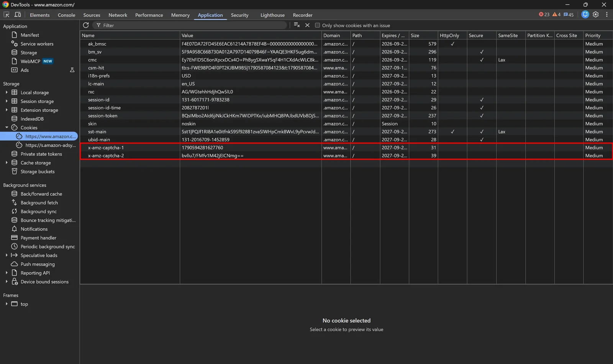Collapse the Cookies tree node
Image resolution: width=613 pixels, height=364 pixels.
click(x=7, y=128)
